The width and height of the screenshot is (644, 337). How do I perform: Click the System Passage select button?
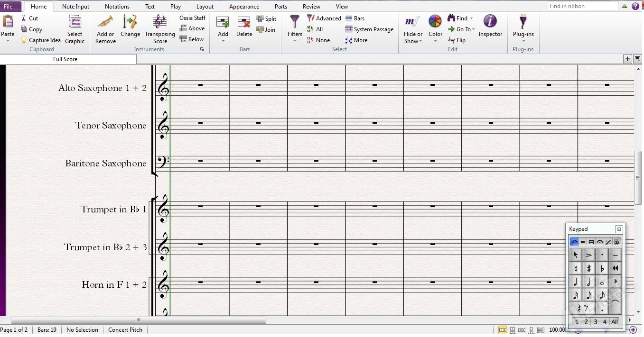point(369,29)
